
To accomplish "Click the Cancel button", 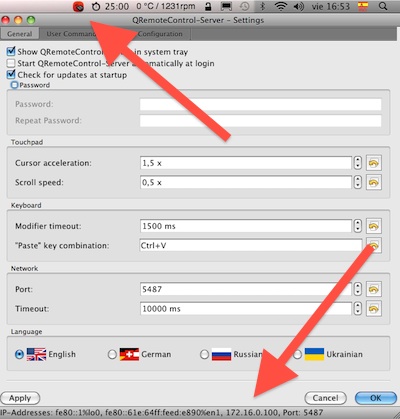I will [325, 398].
